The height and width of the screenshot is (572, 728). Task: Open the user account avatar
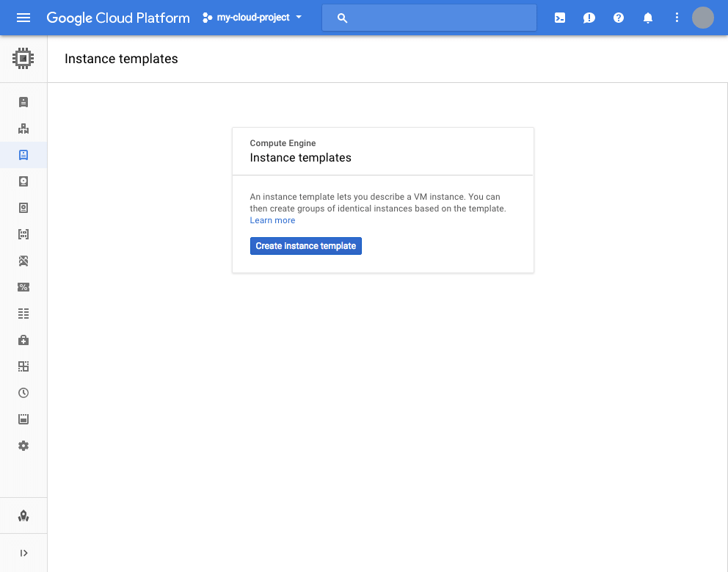(x=703, y=18)
